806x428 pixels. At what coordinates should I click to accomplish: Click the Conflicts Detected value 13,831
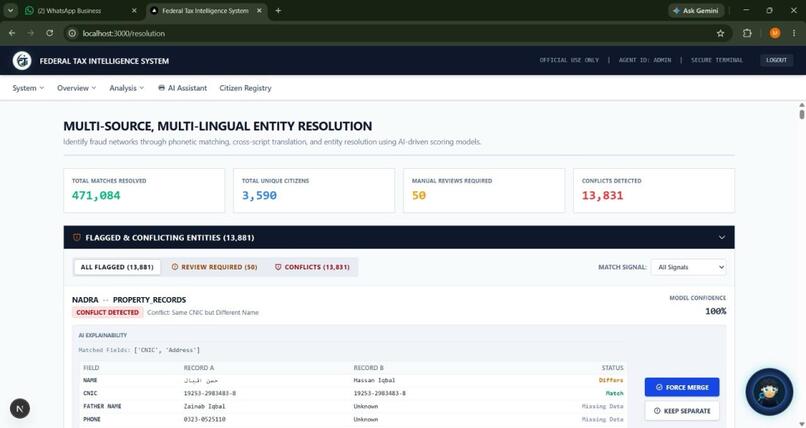point(602,196)
